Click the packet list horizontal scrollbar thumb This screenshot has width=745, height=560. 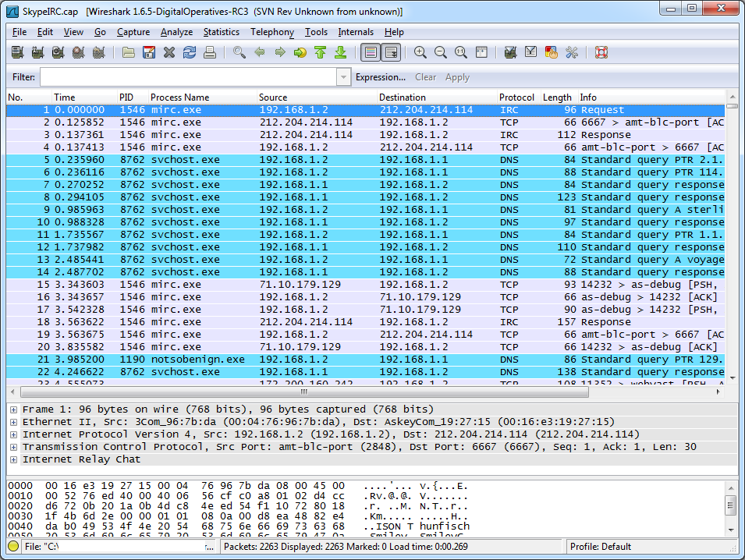tap(304, 392)
